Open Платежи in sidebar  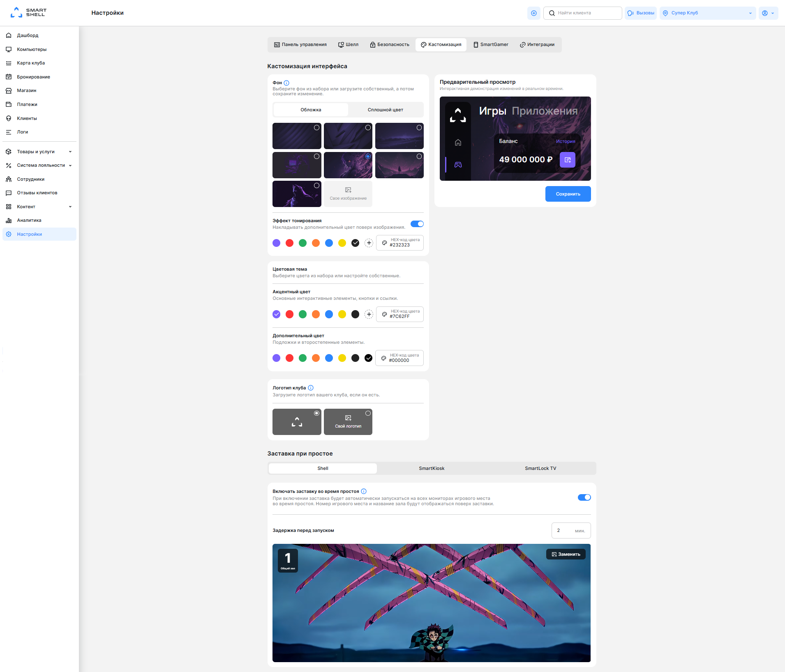click(x=39, y=104)
